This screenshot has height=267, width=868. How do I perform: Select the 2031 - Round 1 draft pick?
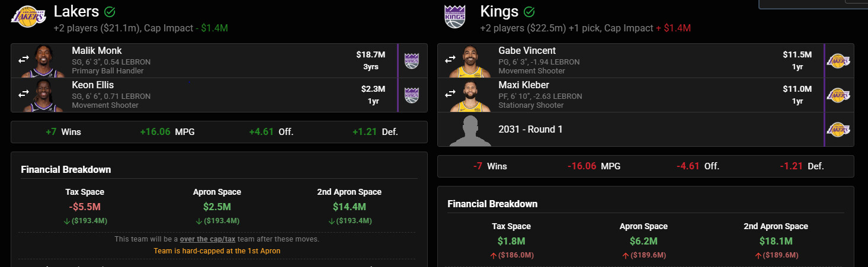point(530,129)
